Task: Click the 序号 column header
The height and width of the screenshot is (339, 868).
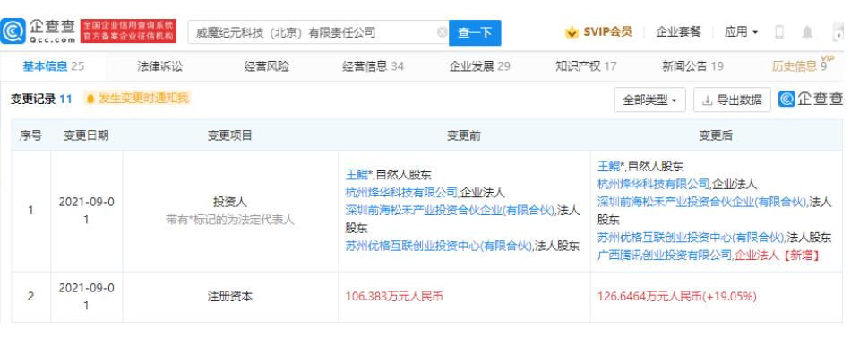Action: tap(30, 135)
